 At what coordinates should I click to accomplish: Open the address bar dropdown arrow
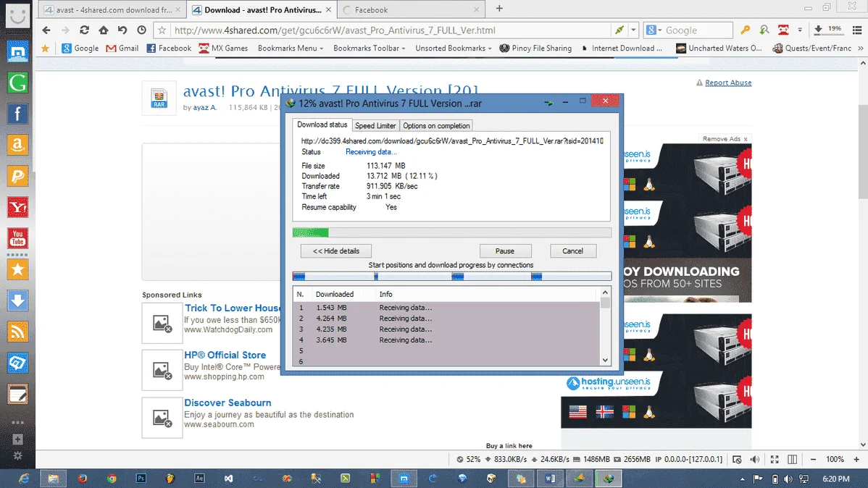click(634, 30)
